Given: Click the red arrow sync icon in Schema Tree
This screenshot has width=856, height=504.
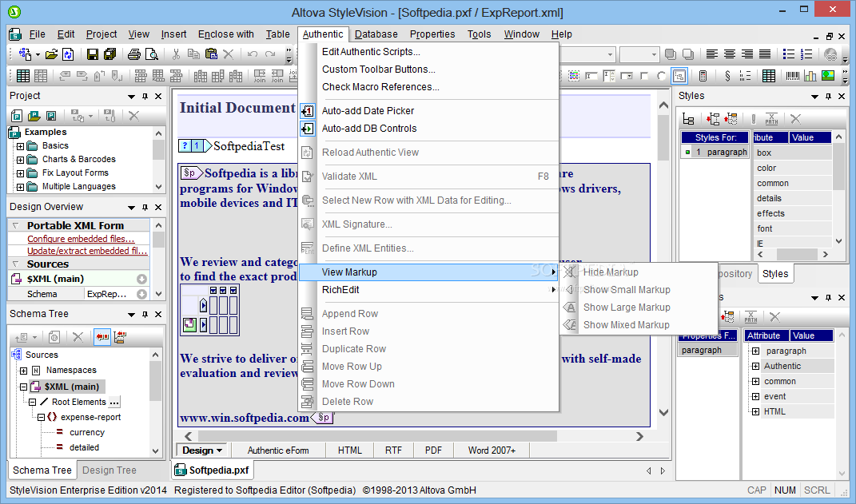Looking at the screenshot, I should (x=102, y=337).
